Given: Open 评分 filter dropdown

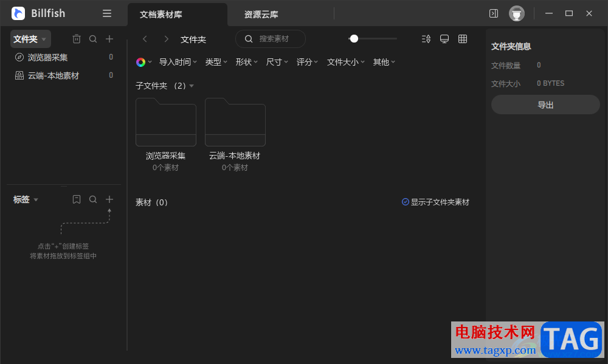Looking at the screenshot, I should [x=307, y=62].
